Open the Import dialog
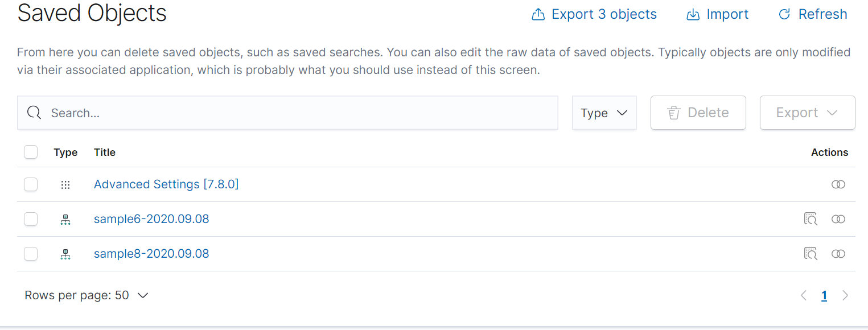868x330 pixels. coord(718,14)
